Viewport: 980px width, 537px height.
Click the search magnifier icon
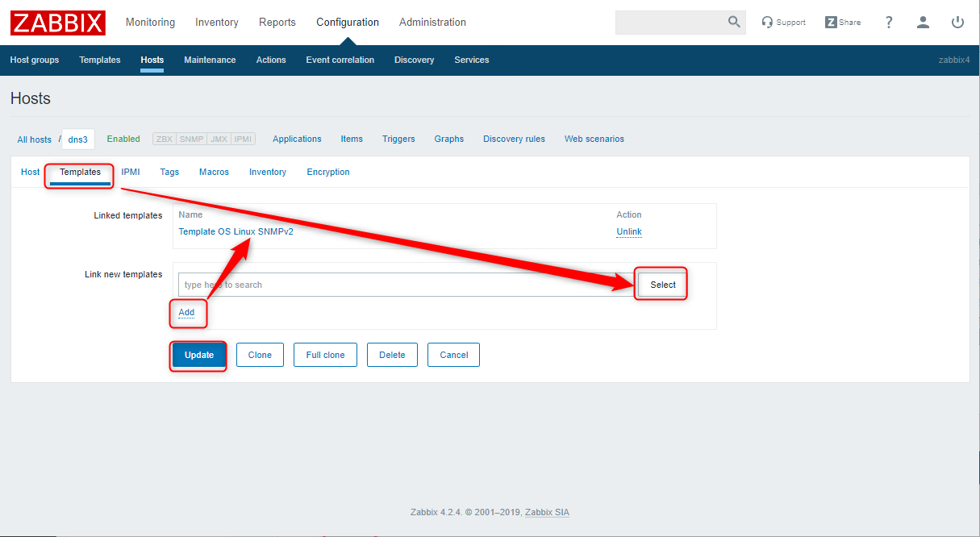pos(734,22)
